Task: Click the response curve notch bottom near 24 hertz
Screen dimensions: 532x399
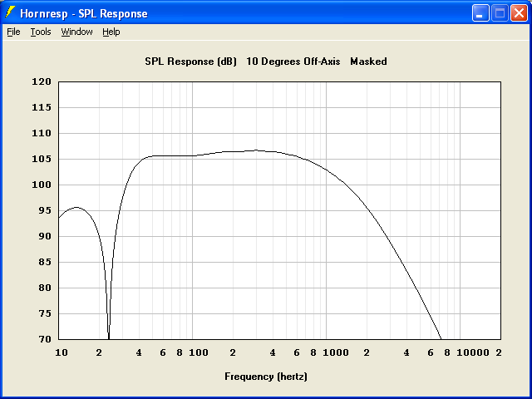Action: pos(109,337)
